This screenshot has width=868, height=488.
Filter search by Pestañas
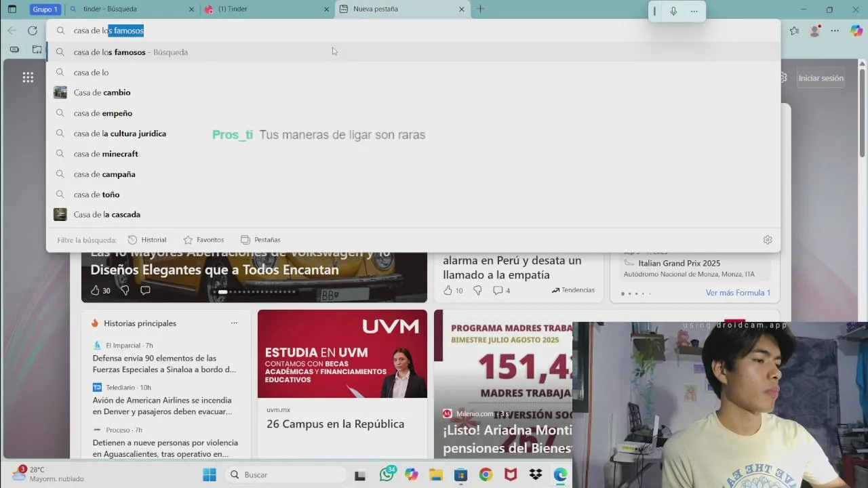[260, 240]
